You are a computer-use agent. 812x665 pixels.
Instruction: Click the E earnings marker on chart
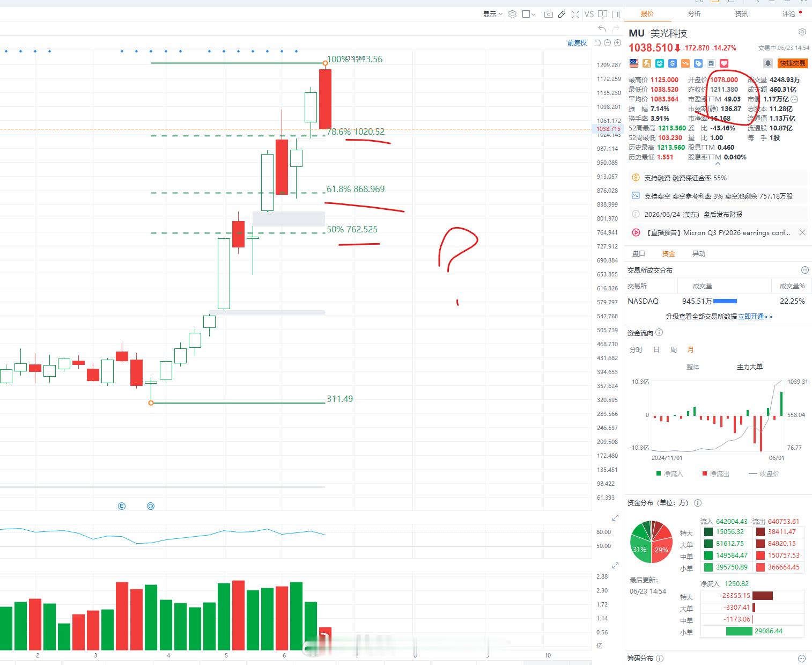pyautogui.click(x=122, y=506)
